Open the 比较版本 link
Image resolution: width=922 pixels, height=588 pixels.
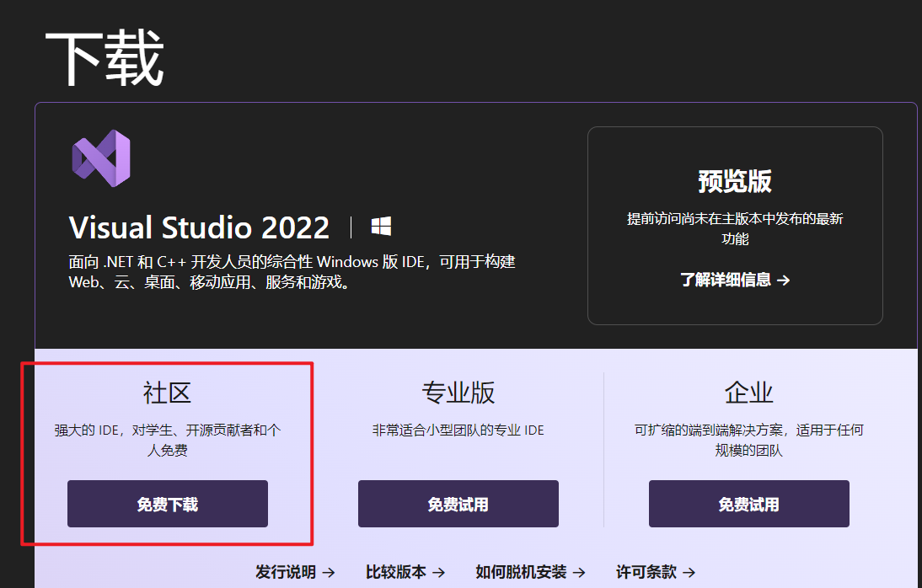pyautogui.click(x=405, y=572)
